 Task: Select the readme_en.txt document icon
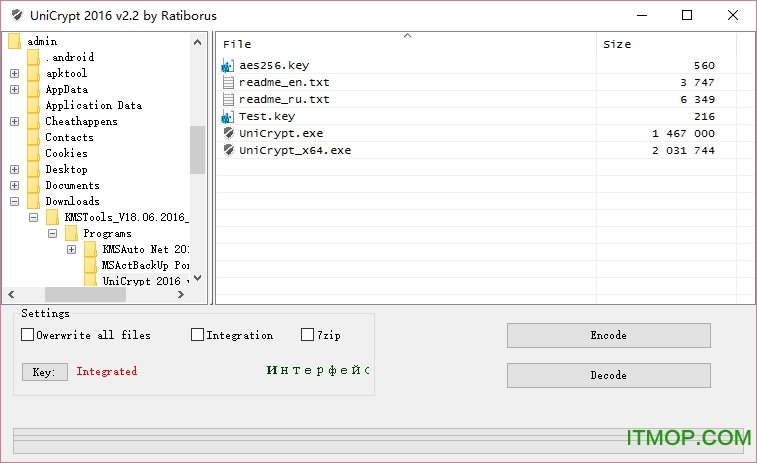[227, 83]
